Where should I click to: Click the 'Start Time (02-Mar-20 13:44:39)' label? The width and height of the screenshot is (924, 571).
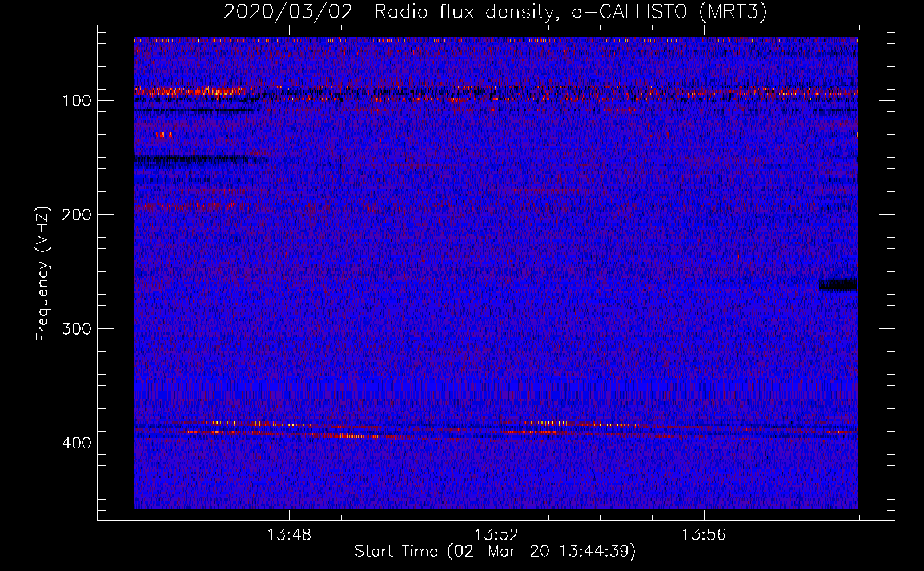pyautogui.click(x=495, y=552)
